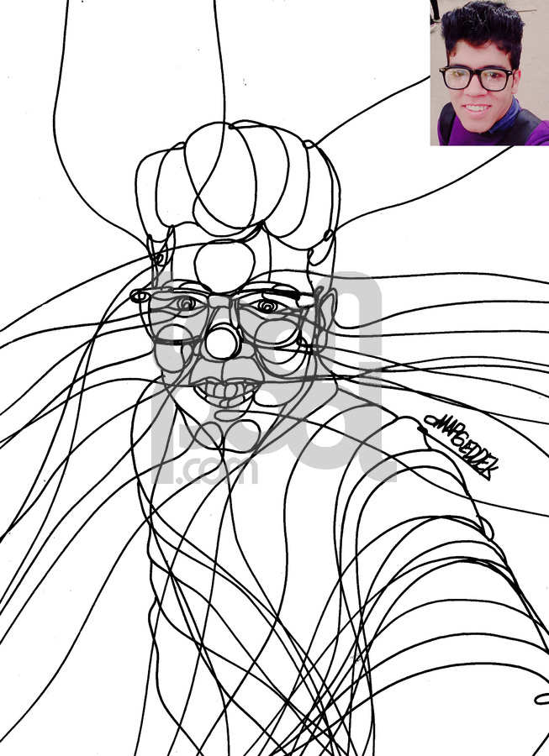Screen dimensions: 549x756
Task: Click the reference photo of the man with glasses
Action: [x=489, y=73]
